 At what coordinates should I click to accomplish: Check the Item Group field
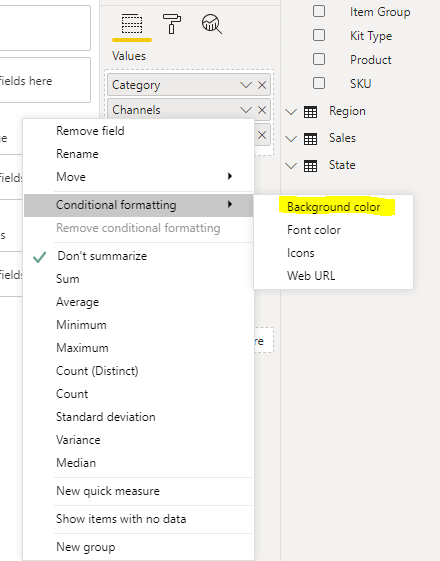(x=319, y=11)
